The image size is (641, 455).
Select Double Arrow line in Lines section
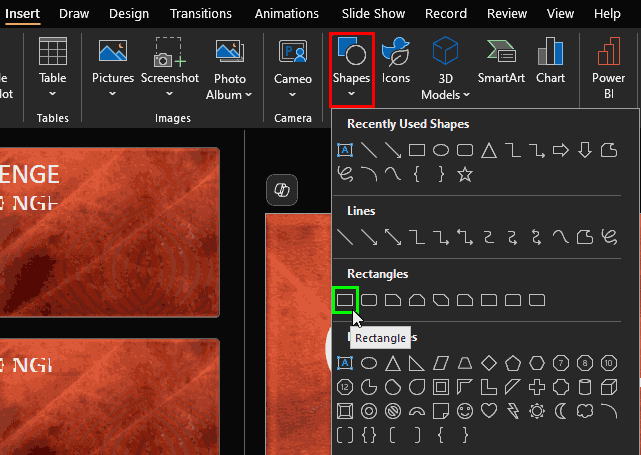point(393,237)
